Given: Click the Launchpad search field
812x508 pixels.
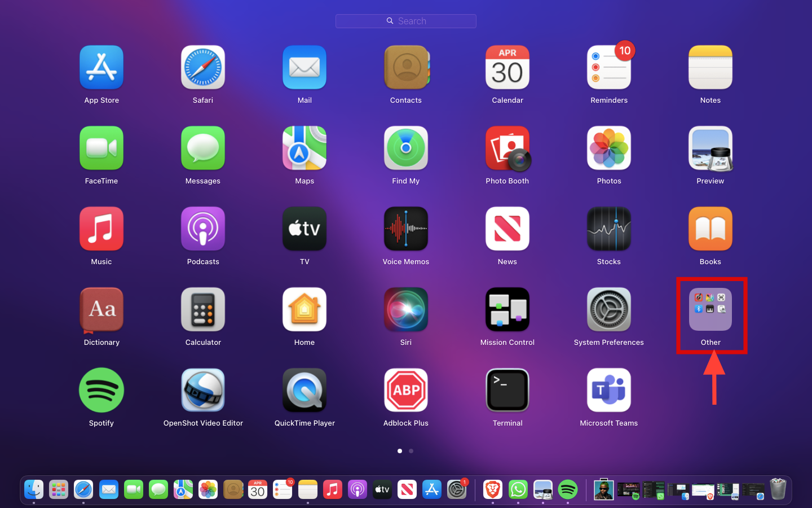Looking at the screenshot, I should [x=406, y=21].
